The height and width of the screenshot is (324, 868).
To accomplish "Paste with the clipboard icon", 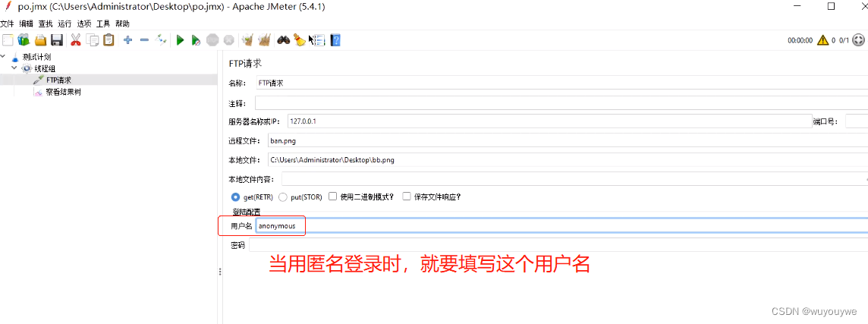I will point(109,40).
